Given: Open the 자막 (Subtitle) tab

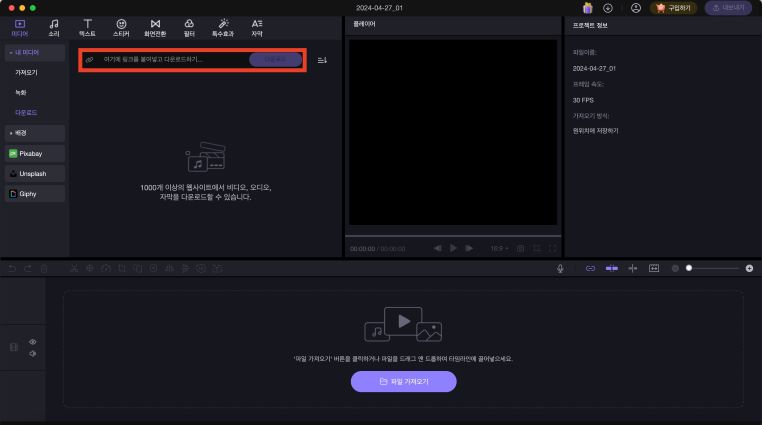Looking at the screenshot, I should (257, 28).
